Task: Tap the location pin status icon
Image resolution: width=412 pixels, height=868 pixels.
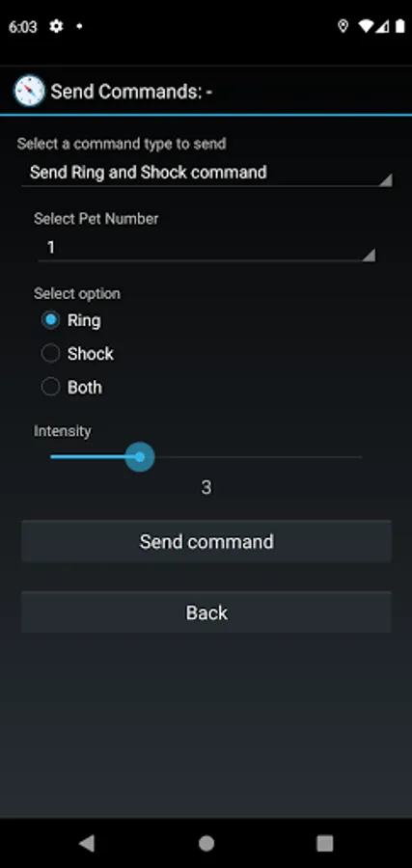Action: (343, 26)
